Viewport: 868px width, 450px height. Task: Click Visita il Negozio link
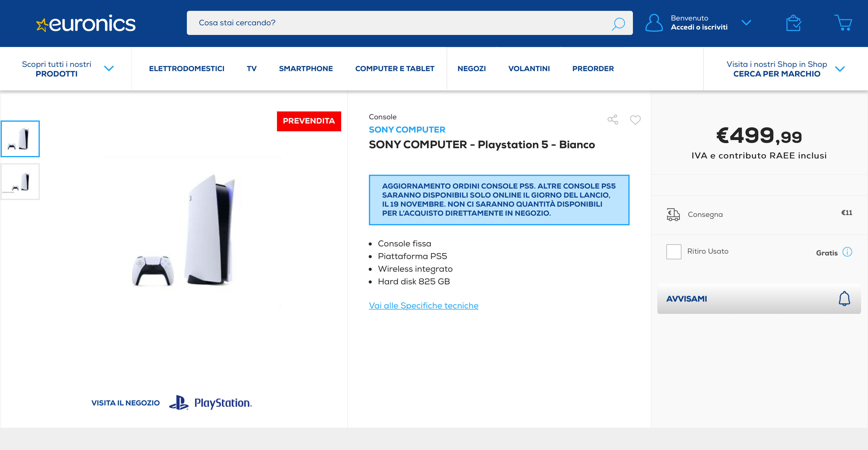click(125, 403)
